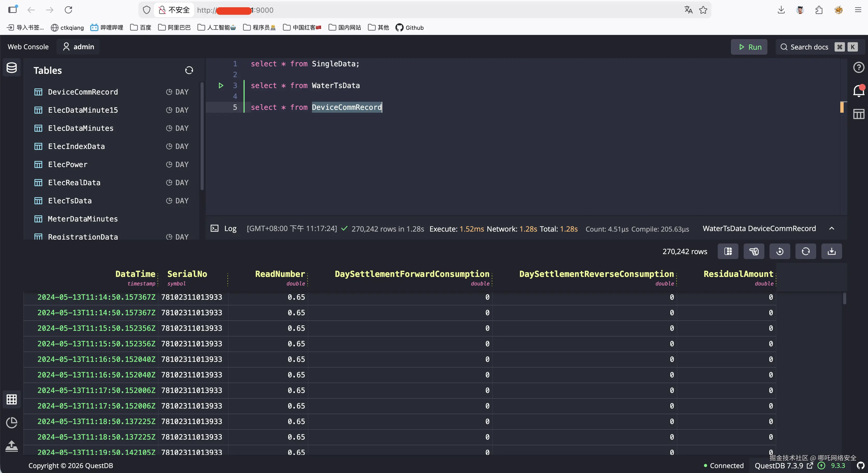Refresh the Tables list

click(x=189, y=70)
